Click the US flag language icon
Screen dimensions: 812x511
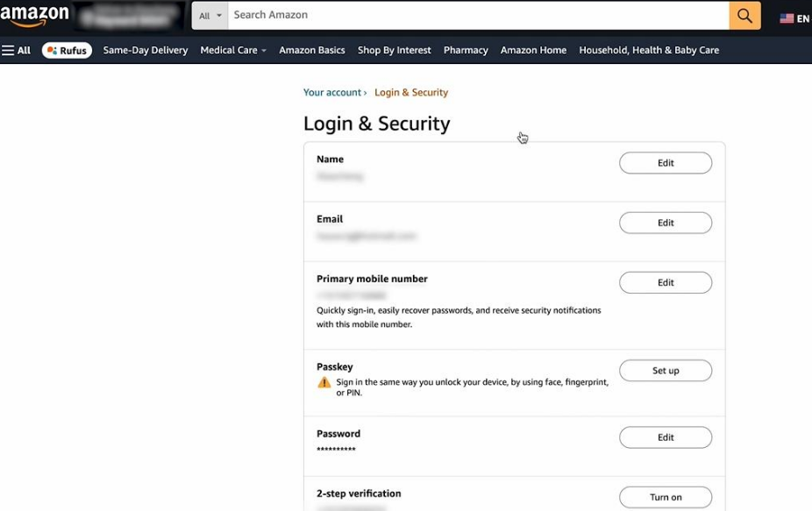pos(787,18)
